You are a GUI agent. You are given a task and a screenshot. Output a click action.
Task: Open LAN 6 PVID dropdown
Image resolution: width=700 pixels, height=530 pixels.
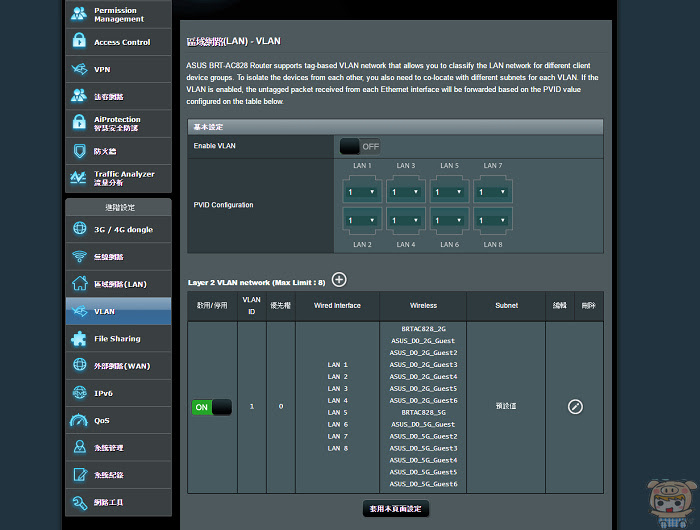point(449,221)
